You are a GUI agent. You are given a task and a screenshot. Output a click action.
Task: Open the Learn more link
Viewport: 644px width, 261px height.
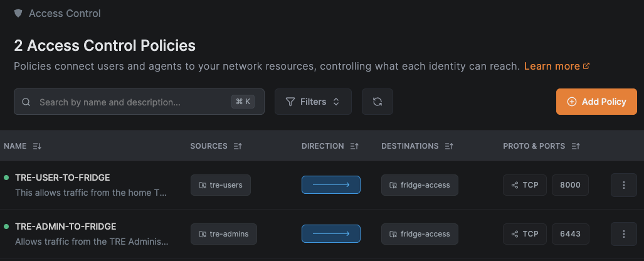tap(557, 66)
